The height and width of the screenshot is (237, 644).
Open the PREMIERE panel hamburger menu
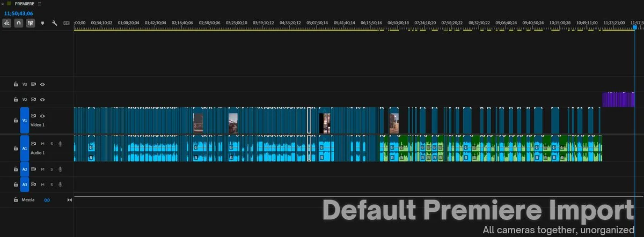[x=39, y=4]
